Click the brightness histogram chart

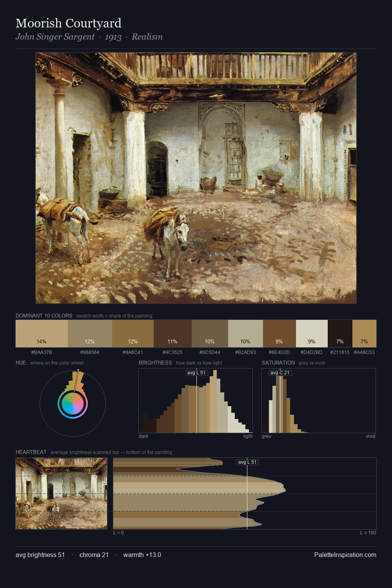click(x=196, y=401)
